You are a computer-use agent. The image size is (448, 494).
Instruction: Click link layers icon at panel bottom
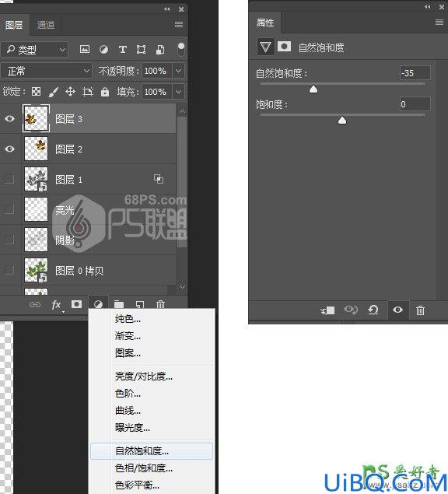point(35,305)
